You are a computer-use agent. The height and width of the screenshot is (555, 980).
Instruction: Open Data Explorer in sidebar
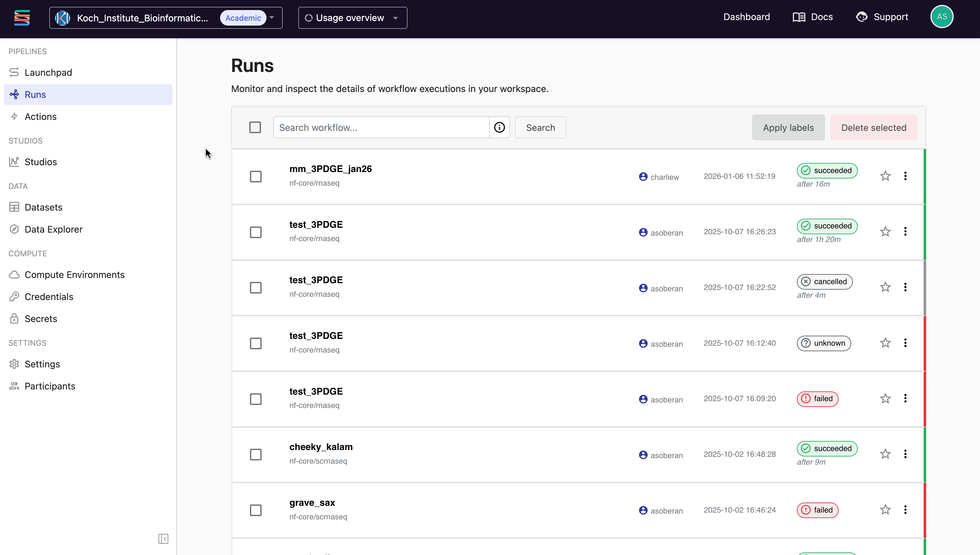[53, 229]
